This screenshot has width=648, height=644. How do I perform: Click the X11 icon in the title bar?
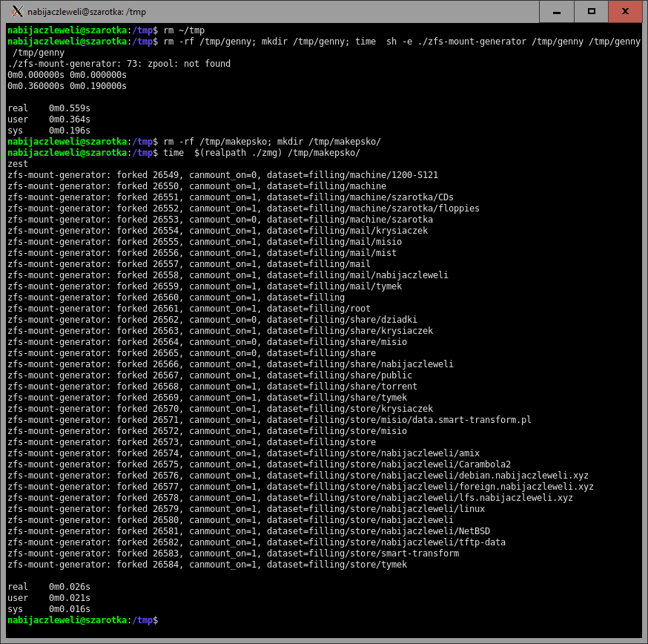coord(17,11)
